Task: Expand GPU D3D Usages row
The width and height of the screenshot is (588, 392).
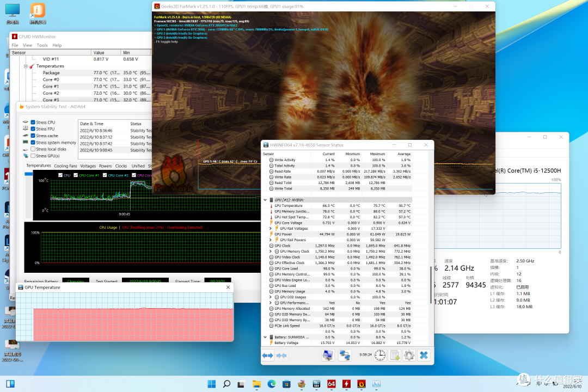Action: pyautogui.click(x=271, y=297)
